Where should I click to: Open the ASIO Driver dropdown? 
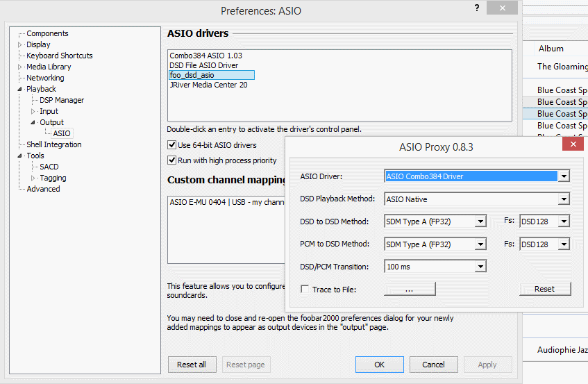564,176
